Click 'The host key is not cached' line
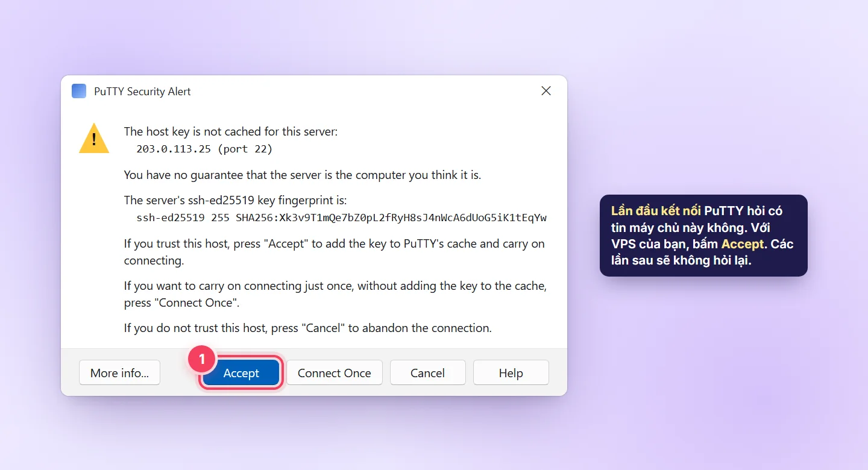This screenshot has height=470, width=868. point(231,132)
